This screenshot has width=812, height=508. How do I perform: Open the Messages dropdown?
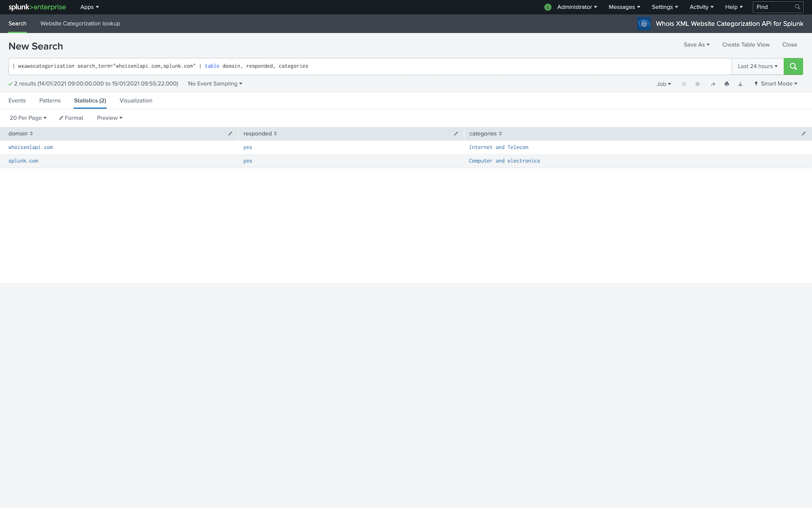[624, 7]
